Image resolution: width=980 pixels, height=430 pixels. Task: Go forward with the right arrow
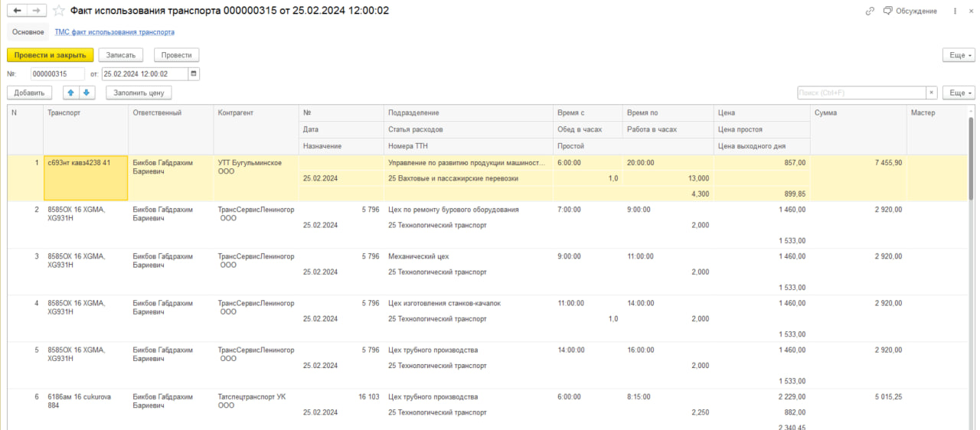[36, 11]
